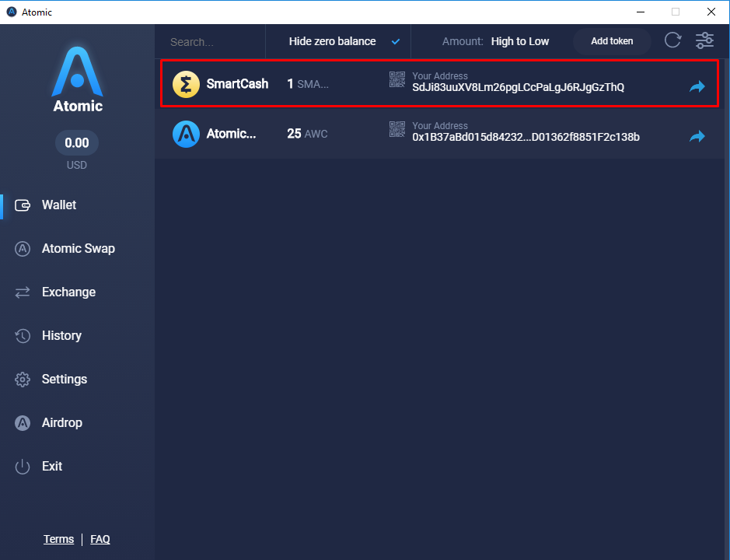Click the Atomic Wallet Coin icon
This screenshot has width=730, height=560.
(186, 135)
